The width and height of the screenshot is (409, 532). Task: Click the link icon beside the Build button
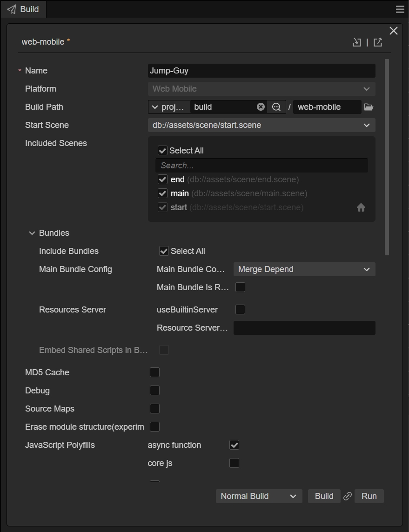point(347,496)
